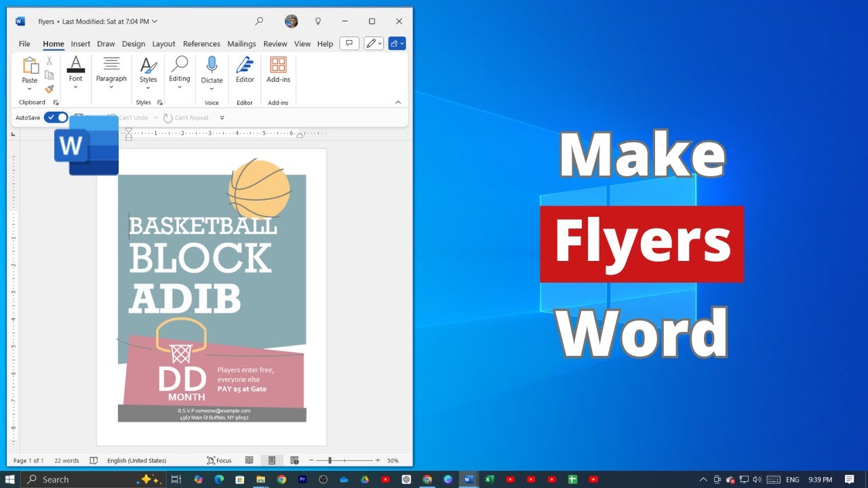Switch to the References tab
Image resolution: width=868 pixels, height=488 pixels.
click(201, 43)
